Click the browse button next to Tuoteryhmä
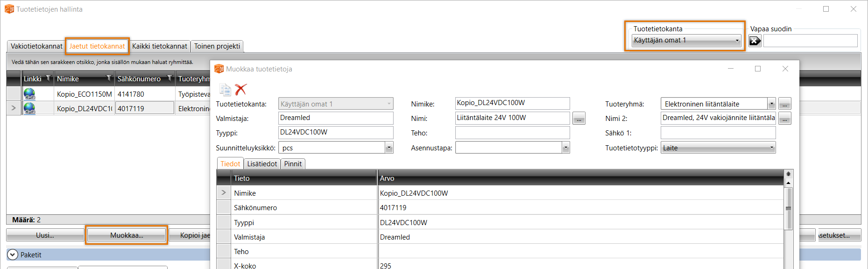Viewport: 868px width, 269px height. coord(784,104)
